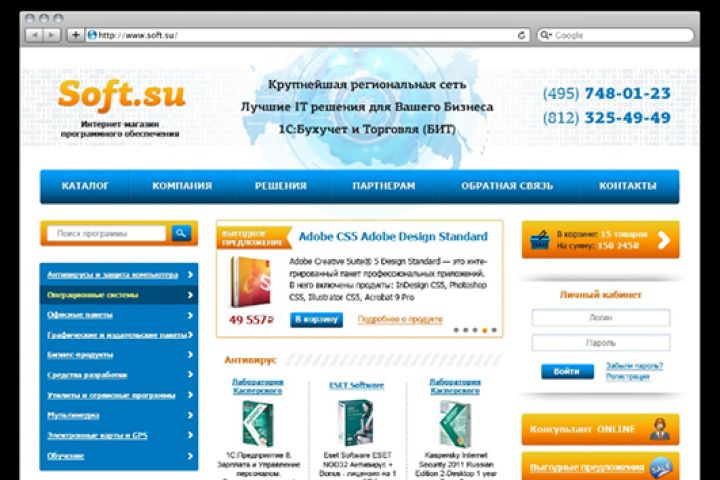Click the shopping basket icon
This screenshot has width=720, height=480.
(x=540, y=240)
